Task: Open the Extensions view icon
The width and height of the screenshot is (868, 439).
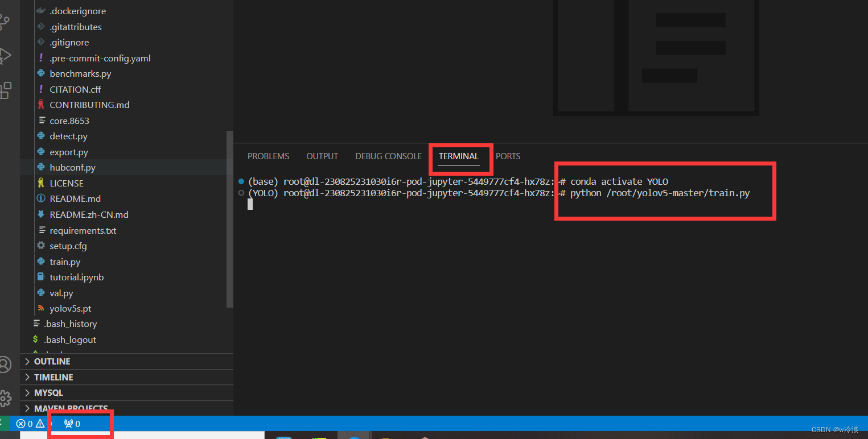Action: coord(5,90)
